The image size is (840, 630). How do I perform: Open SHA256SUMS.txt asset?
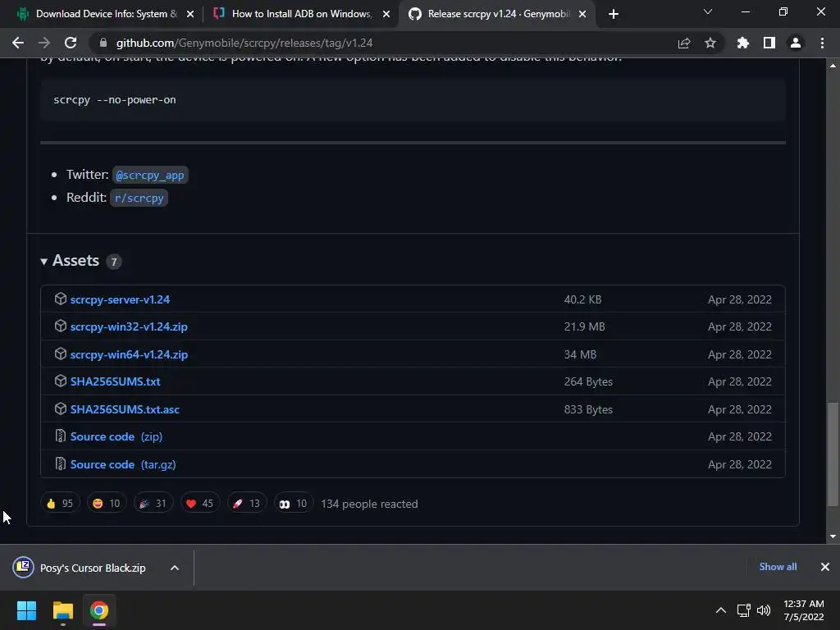(x=115, y=381)
